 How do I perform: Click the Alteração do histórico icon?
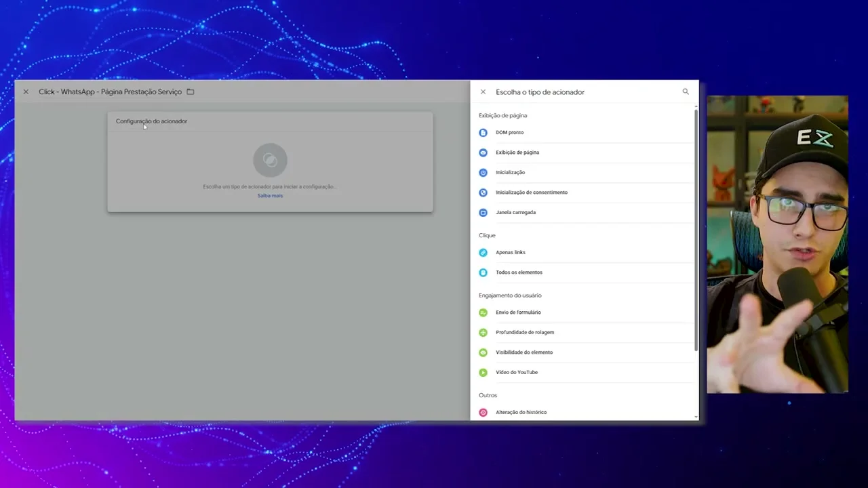[x=483, y=412]
